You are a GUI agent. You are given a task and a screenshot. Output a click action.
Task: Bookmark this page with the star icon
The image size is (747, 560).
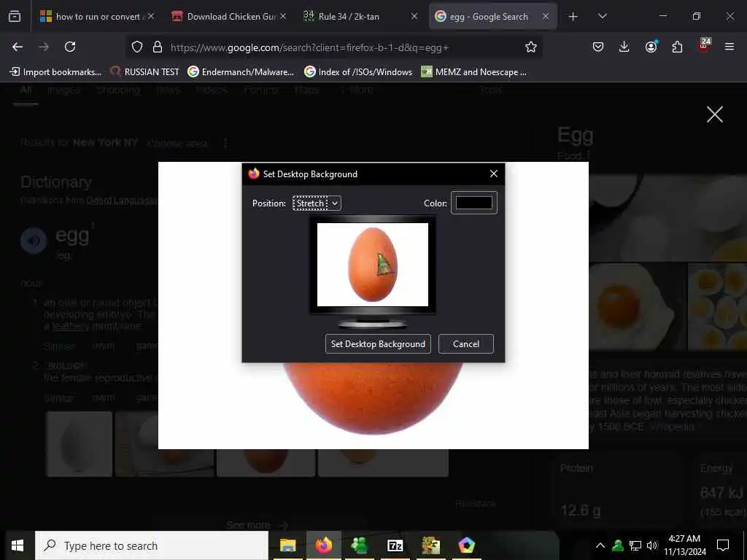pyautogui.click(x=531, y=47)
